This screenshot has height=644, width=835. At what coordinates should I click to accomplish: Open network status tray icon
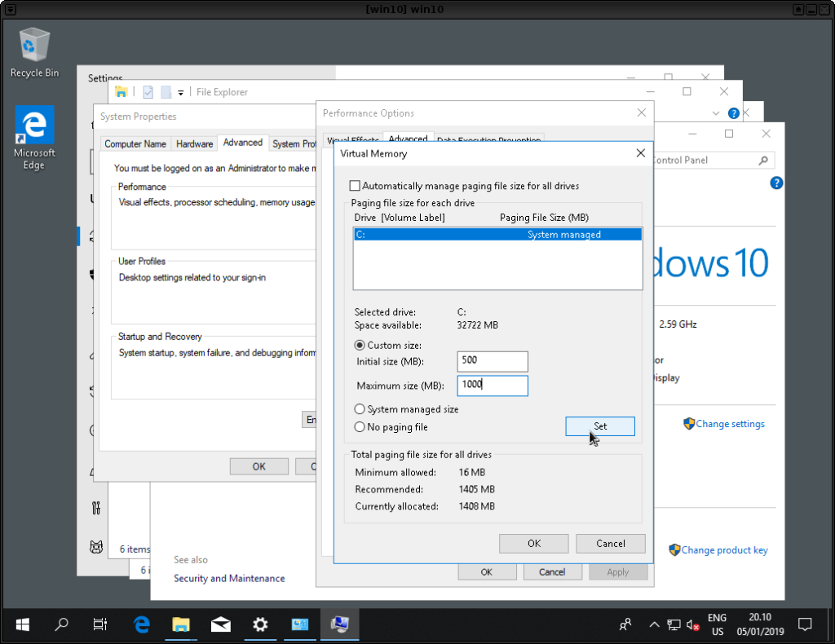tap(674, 624)
